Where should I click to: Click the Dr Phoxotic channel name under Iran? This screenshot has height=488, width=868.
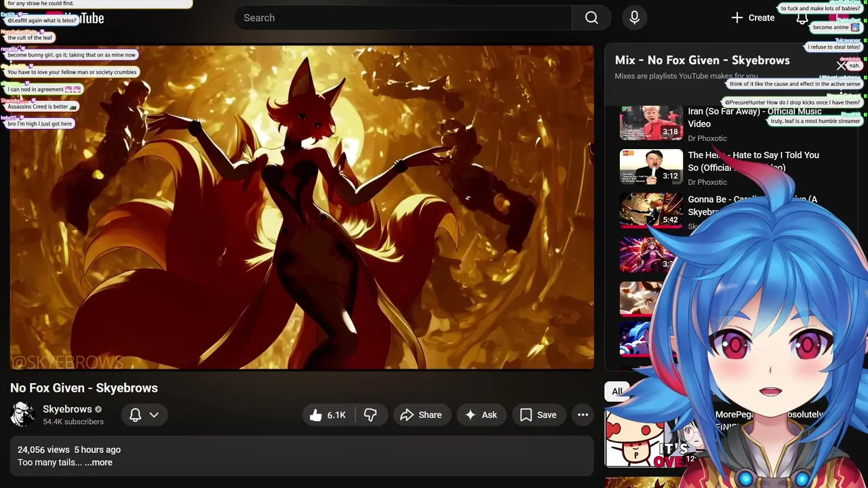(x=707, y=138)
